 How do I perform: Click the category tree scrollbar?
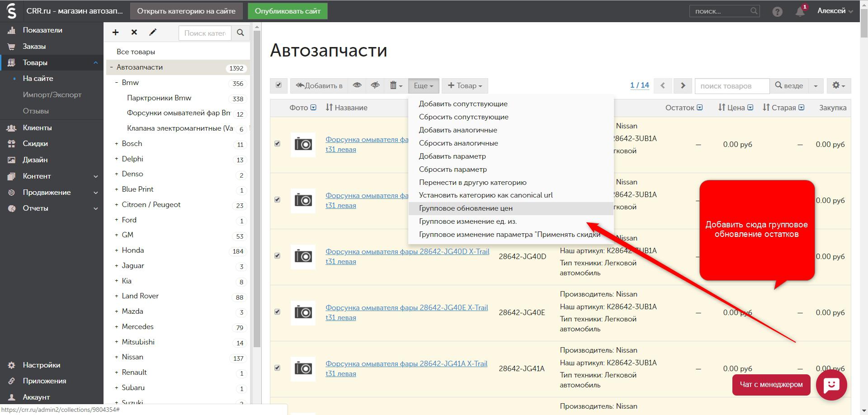(x=257, y=190)
